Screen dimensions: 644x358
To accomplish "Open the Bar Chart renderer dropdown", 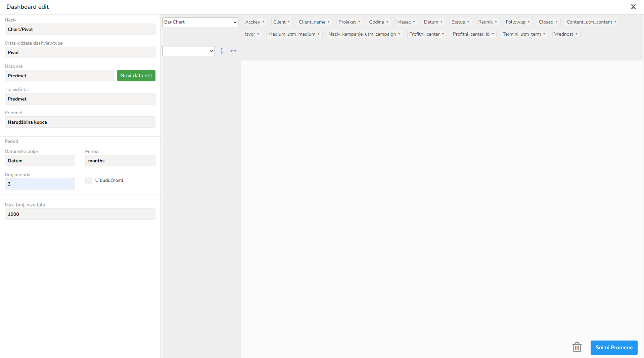I will click(x=200, y=22).
